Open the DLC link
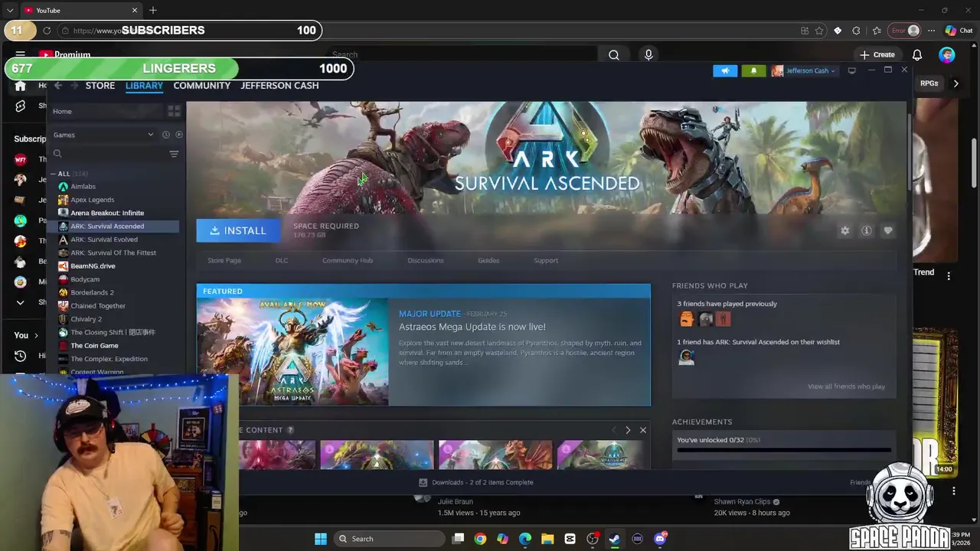This screenshot has height=551, width=980. point(282,260)
